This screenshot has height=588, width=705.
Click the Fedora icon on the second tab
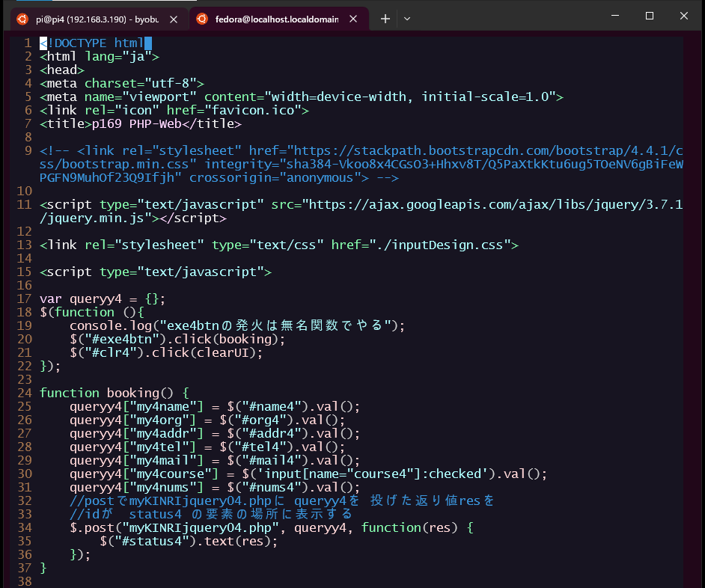coord(201,19)
